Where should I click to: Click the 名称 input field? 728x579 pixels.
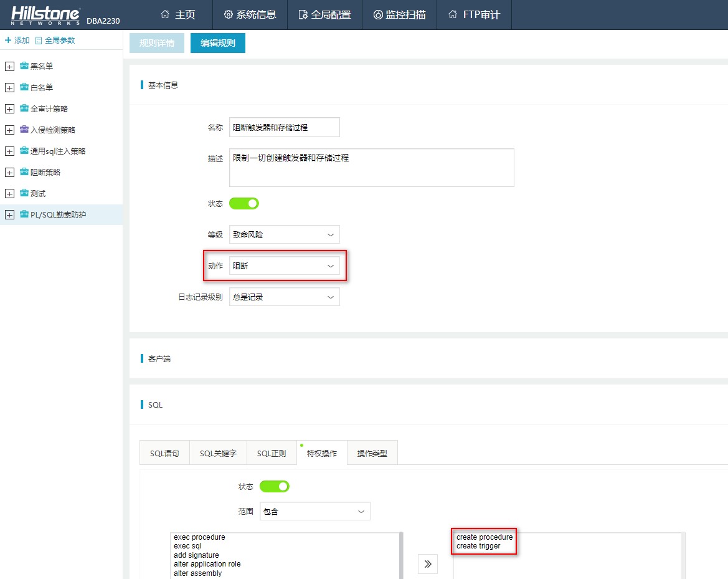(284, 127)
